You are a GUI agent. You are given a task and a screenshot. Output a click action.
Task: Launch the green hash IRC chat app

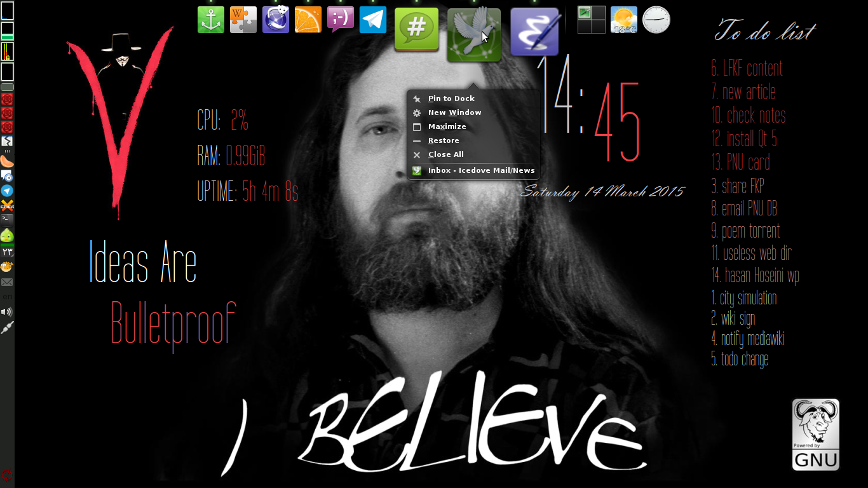coord(417,29)
